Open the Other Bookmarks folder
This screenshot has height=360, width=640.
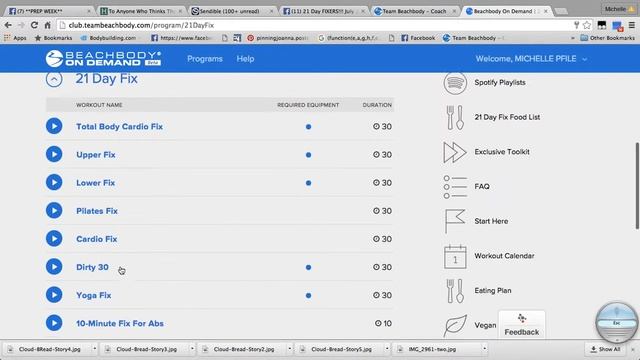click(607, 38)
